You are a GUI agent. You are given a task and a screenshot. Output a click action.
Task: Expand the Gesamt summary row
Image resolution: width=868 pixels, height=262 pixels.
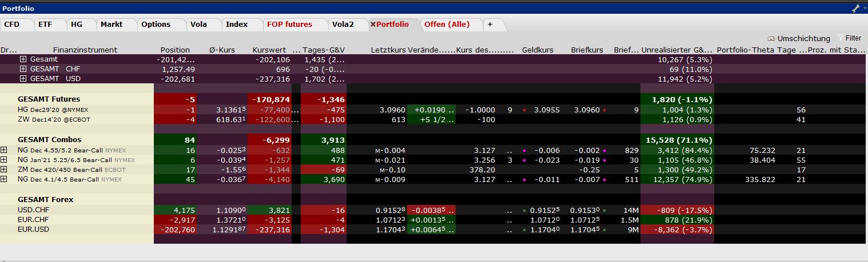(x=23, y=59)
